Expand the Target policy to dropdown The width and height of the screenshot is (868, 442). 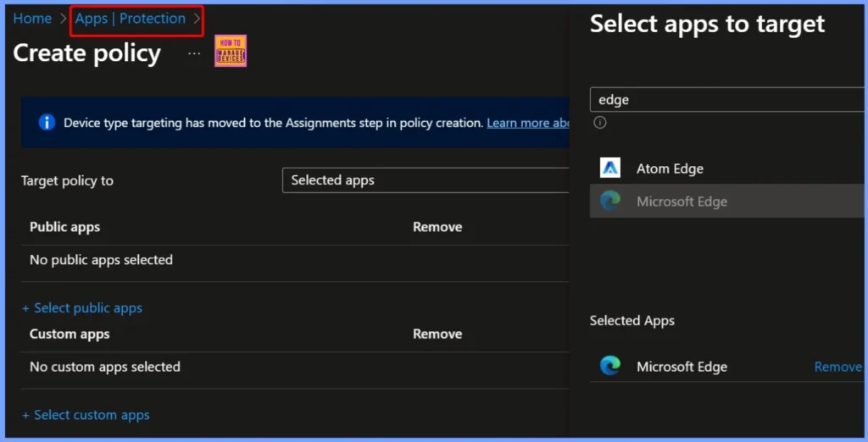pos(426,180)
